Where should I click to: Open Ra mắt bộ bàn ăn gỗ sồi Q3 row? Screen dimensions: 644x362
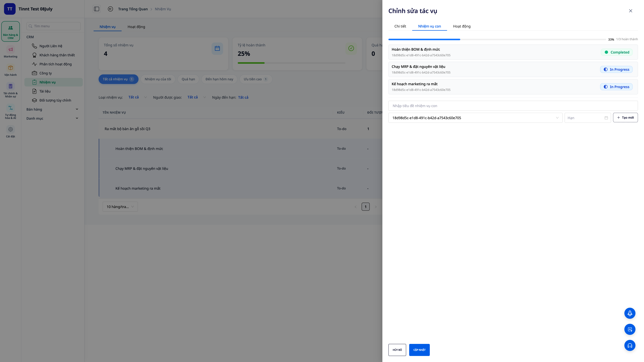click(x=240, y=129)
